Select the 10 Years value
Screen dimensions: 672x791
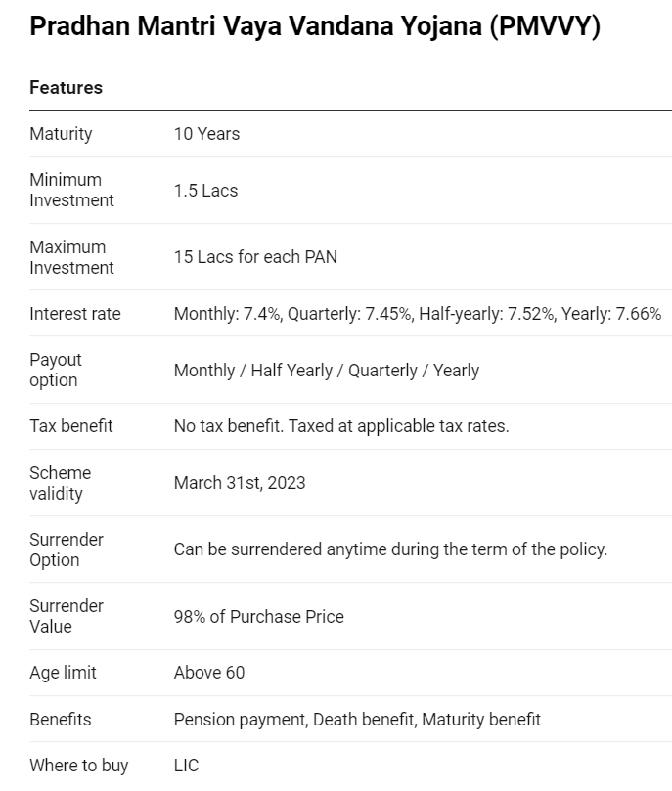click(x=206, y=134)
